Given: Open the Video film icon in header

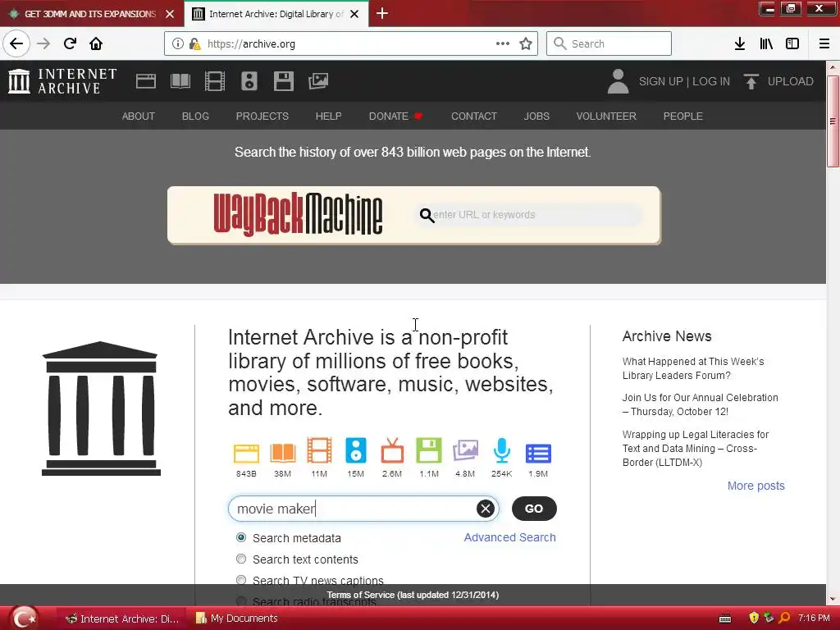Looking at the screenshot, I should (215, 81).
